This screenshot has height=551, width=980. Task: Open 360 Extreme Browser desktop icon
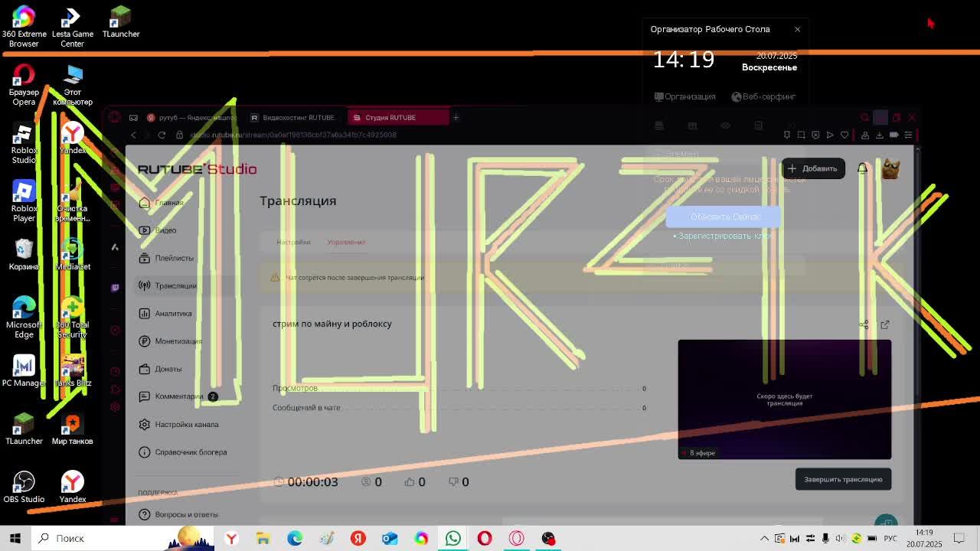[x=24, y=27]
